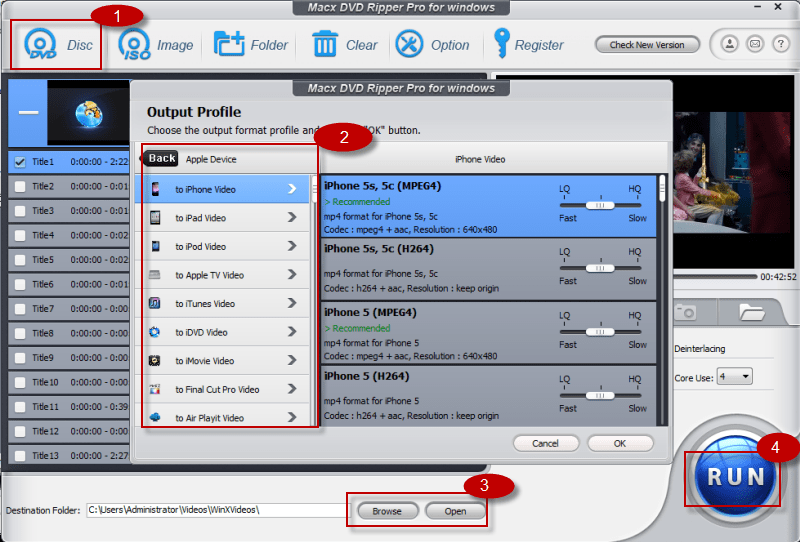Image resolution: width=800 pixels, height=542 pixels.
Task: Click the iPad icon in device list
Action: [x=155, y=218]
